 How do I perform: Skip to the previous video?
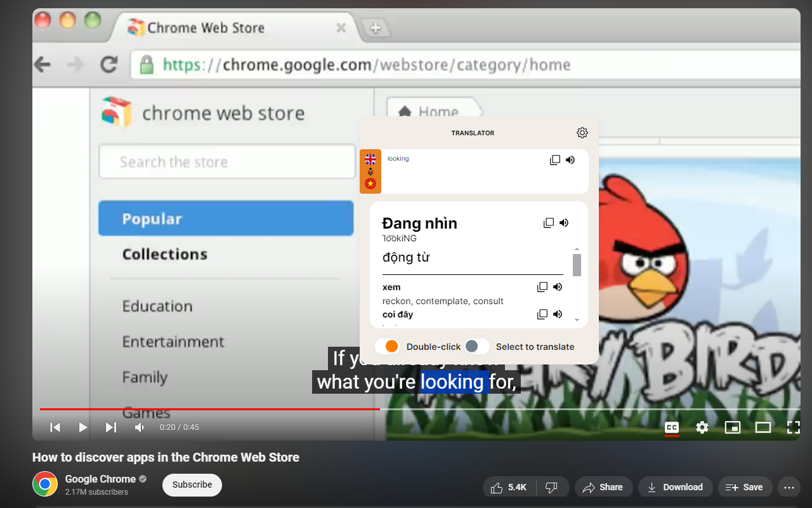(55, 427)
